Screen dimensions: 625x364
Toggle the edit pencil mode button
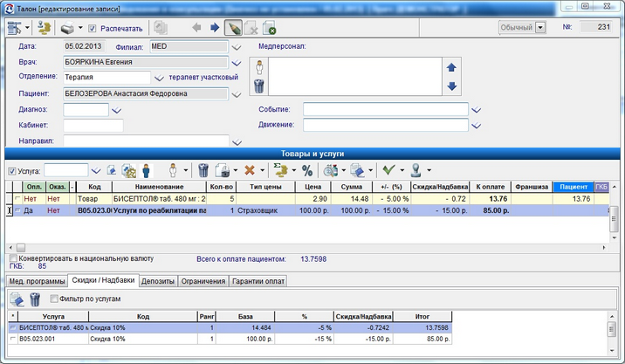pyautogui.click(x=233, y=28)
